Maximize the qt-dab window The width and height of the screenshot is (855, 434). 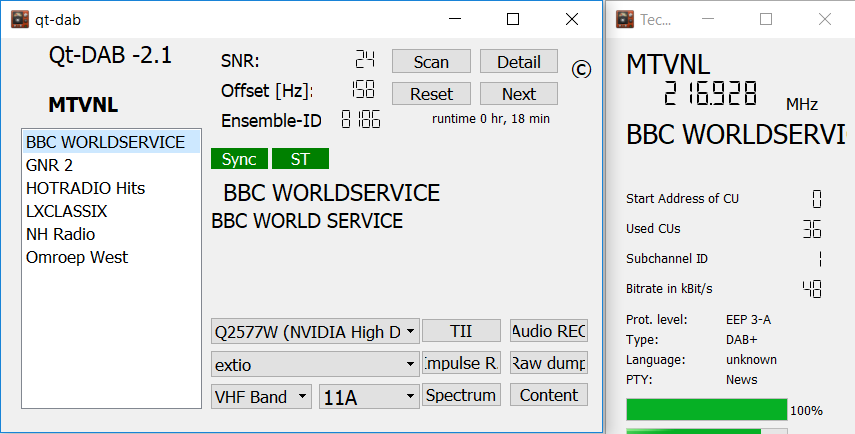tap(513, 19)
